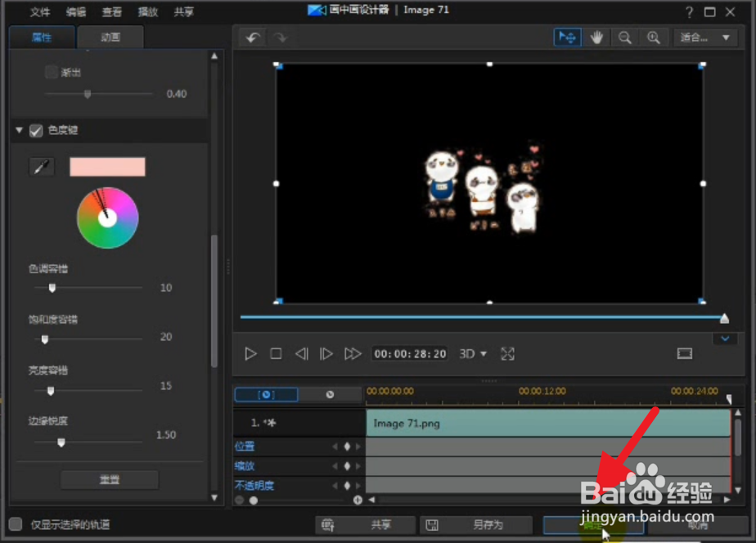The height and width of the screenshot is (543, 756).
Task: Click the 不透明度 track label
Action: point(254,486)
